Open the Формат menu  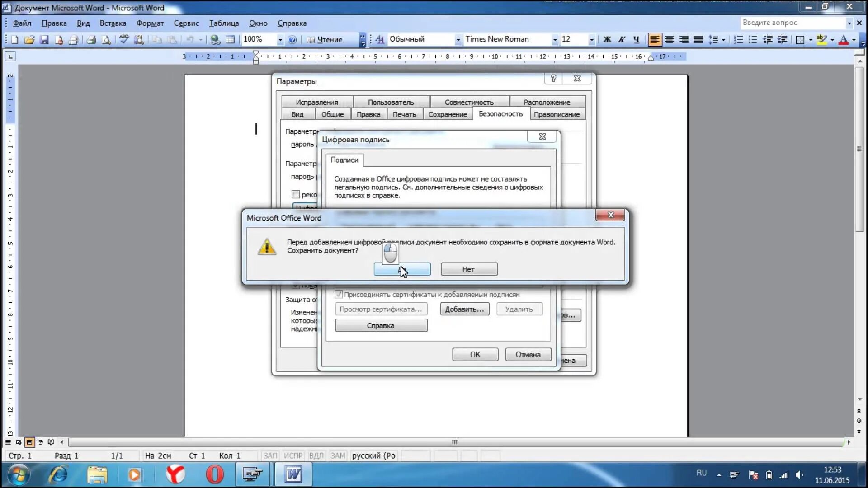tap(150, 23)
